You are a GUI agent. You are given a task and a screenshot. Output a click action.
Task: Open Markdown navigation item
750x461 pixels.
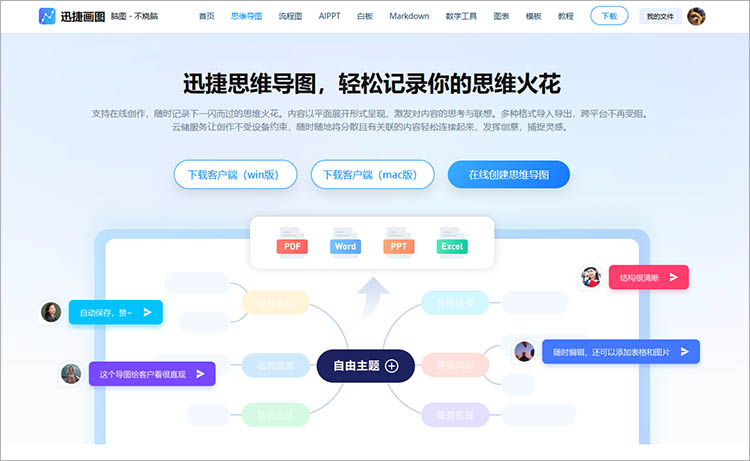tap(409, 16)
